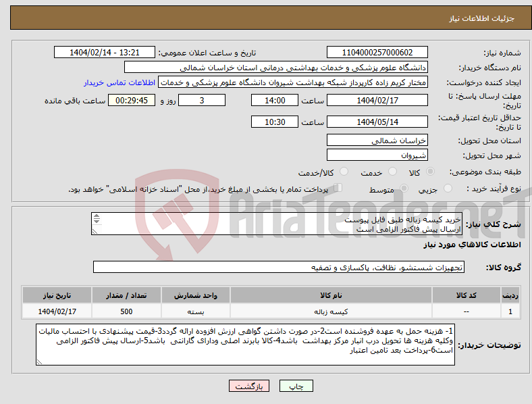Click delivery province field خراسان شمالی

(x=377, y=141)
